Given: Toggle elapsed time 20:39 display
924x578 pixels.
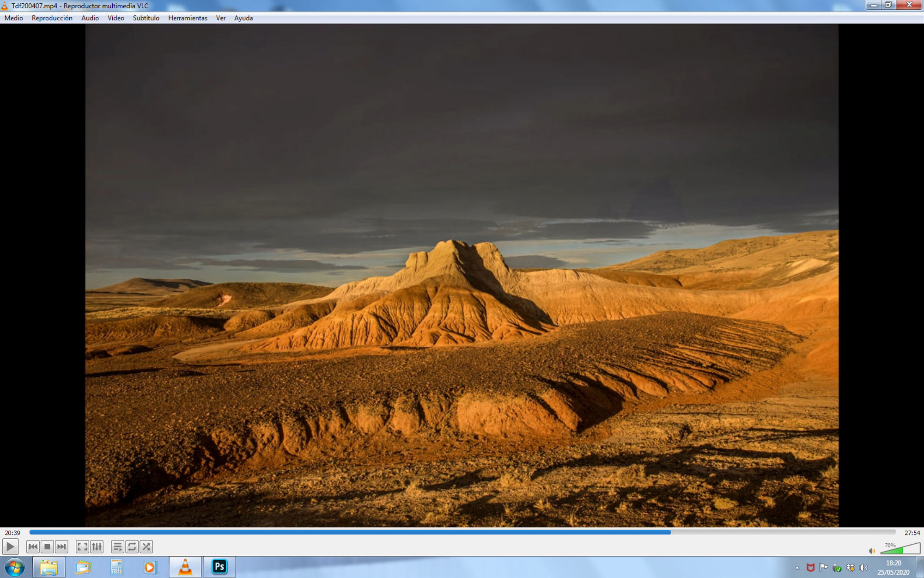Looking at the screenshot, I should coord(12,533).
